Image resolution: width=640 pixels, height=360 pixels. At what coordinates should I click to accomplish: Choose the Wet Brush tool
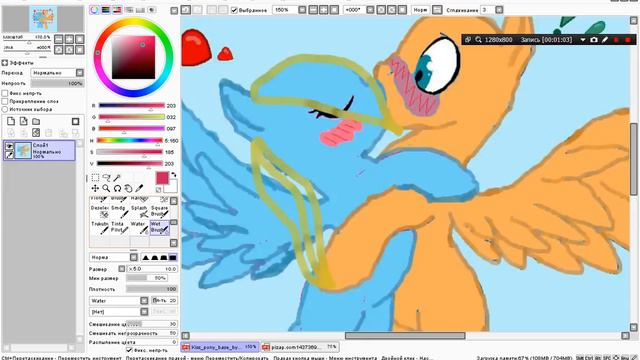tap(160, 227)
